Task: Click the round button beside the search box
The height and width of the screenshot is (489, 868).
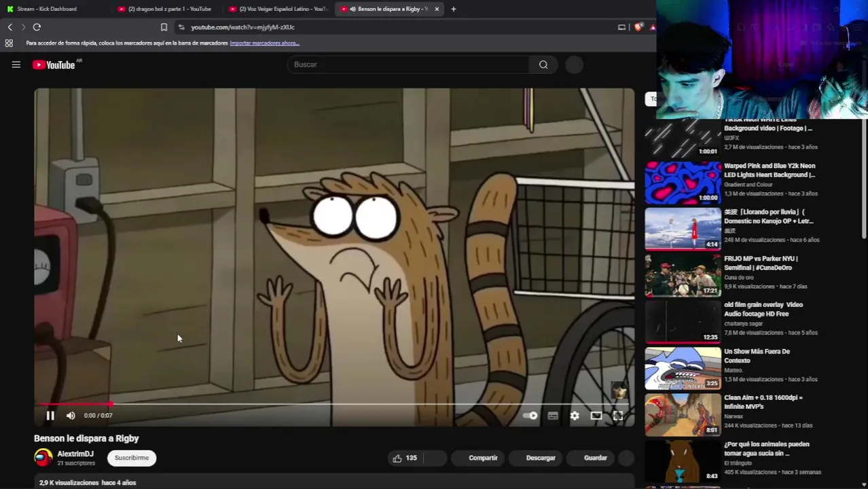Action: point(574,65)
